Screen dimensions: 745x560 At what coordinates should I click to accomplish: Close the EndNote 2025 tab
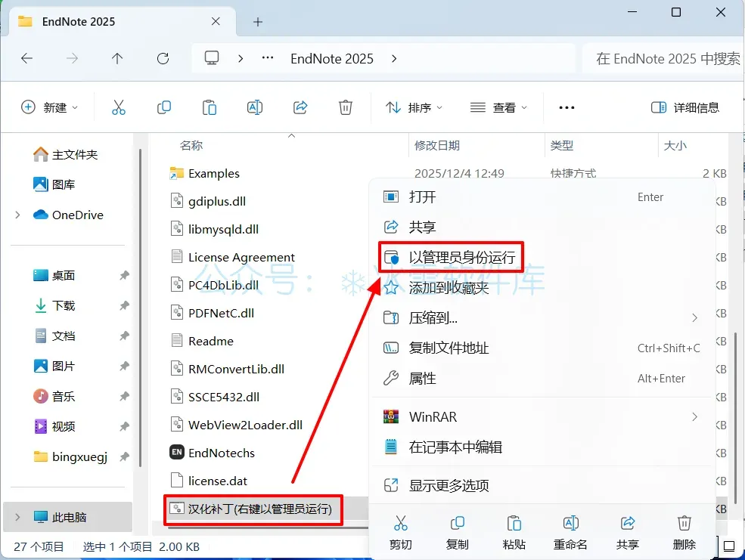216,21
